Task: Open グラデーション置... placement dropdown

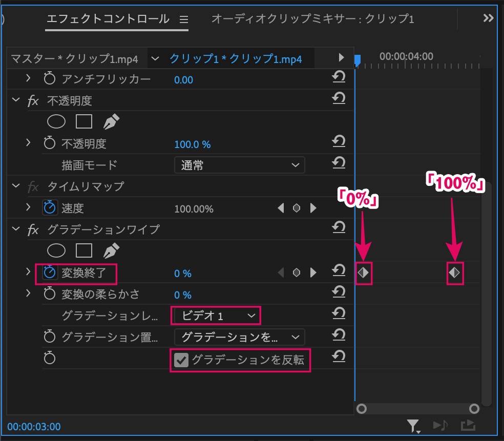Action: pos(240,337)
